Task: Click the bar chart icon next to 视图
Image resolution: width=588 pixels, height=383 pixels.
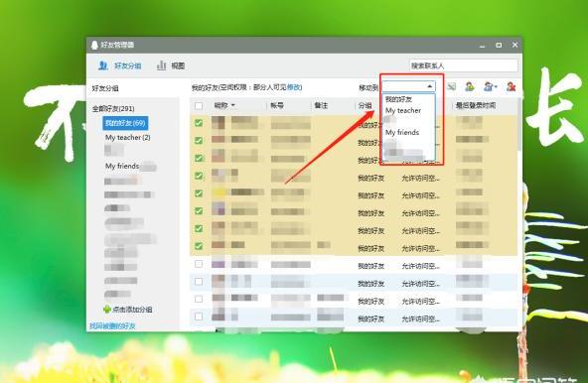Action: 161,65
